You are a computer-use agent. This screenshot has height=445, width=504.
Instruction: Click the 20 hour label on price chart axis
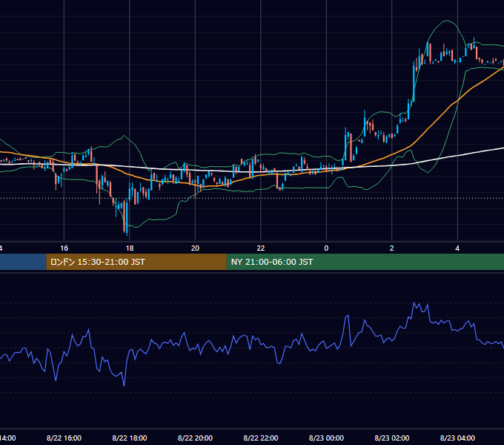tap(195, 248)
